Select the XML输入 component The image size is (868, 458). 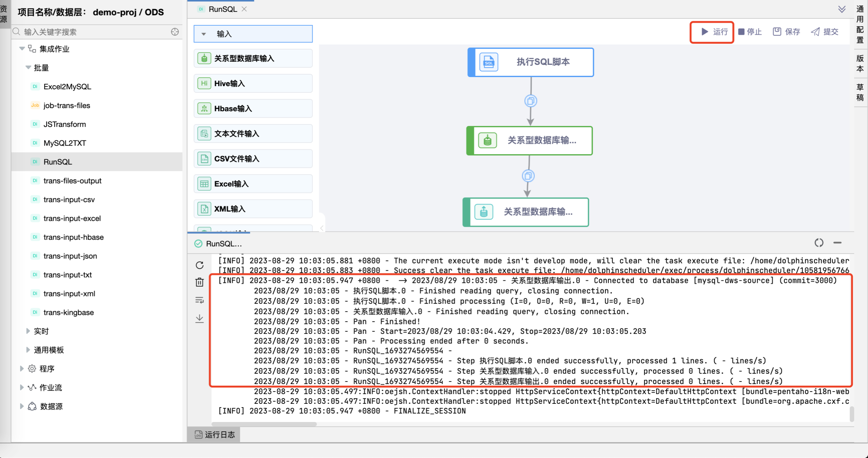[253, 208]
